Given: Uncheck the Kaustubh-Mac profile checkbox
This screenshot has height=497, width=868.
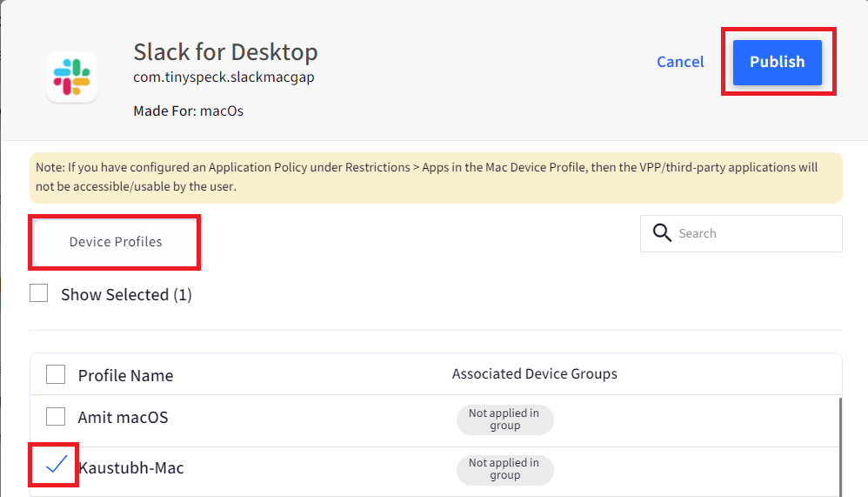Looking at the screenshot, I should click(56, 464).
